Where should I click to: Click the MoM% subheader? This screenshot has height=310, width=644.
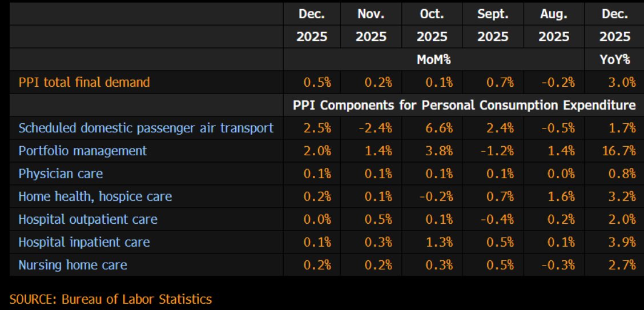click(x=433, y=59)
